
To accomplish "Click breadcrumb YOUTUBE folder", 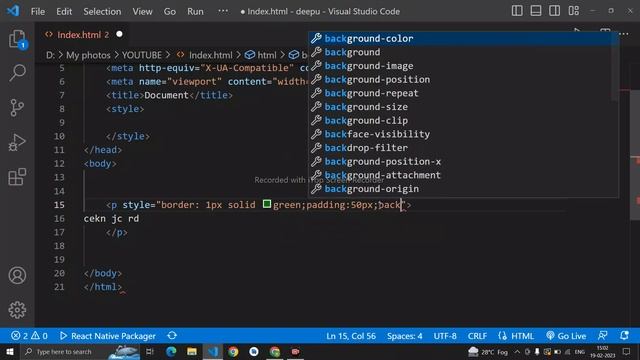I will 142,55.
